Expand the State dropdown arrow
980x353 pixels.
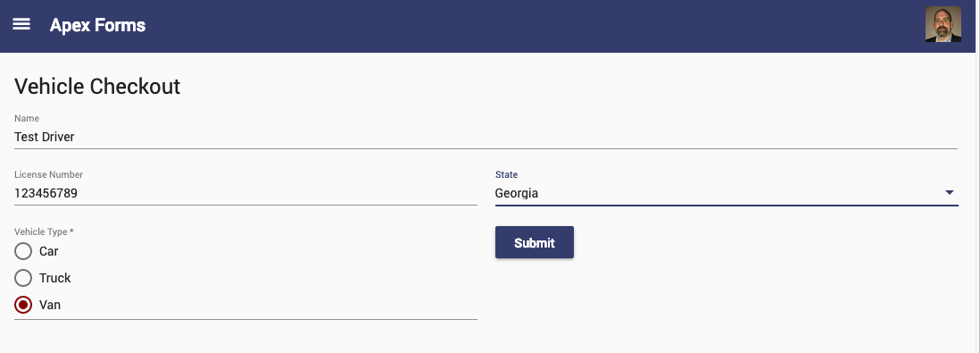950,193
